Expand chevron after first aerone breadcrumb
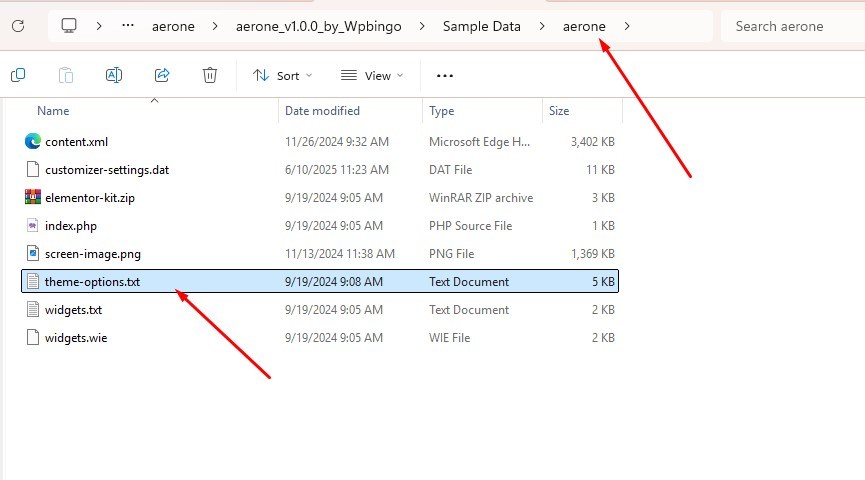This screenshot has width=865, height=480. (x=215, y=26)
